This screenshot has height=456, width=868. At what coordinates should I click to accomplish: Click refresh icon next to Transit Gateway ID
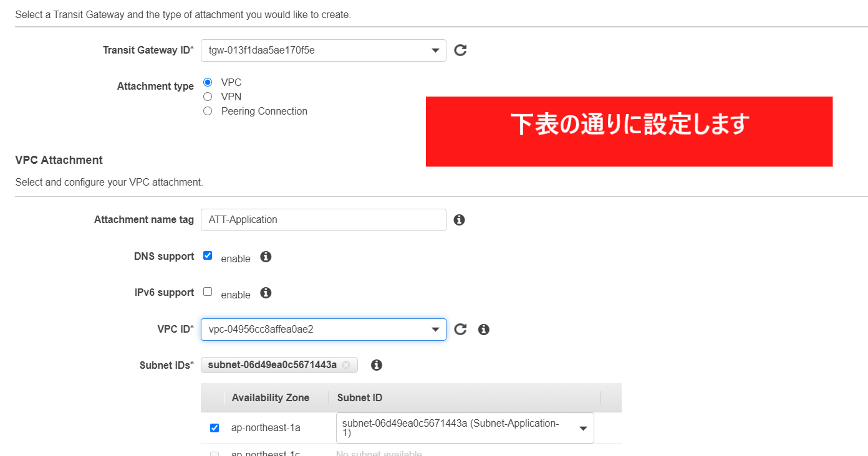(x=460, y=50)
